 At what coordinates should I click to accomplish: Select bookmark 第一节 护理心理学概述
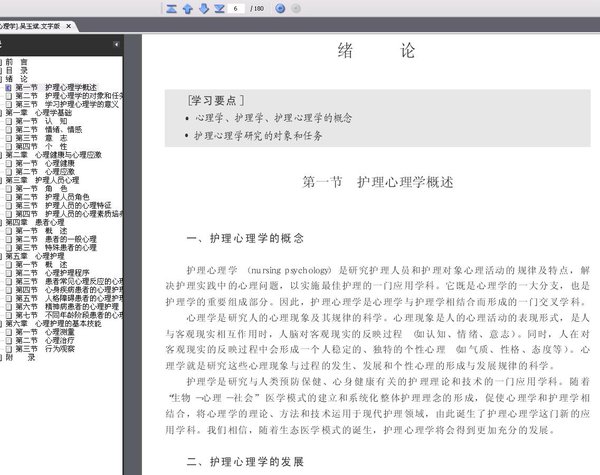pos(56,87)
